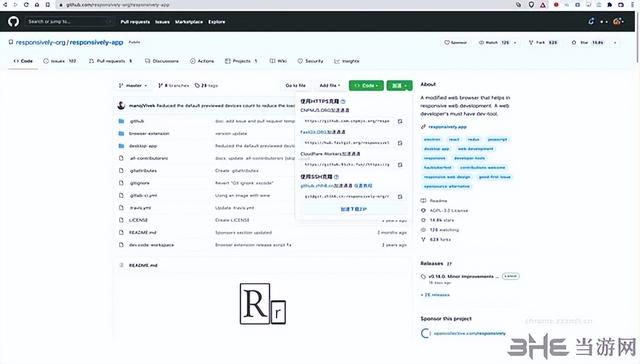Open the .gitignore file
640x364 pixels.
[140, 183]
